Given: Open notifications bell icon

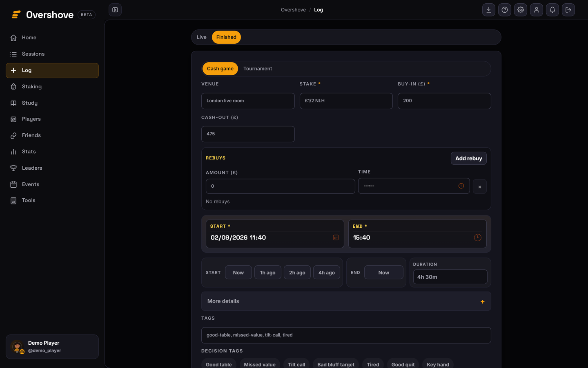Looking at the screenshot, I should click(x=552, y=10).
